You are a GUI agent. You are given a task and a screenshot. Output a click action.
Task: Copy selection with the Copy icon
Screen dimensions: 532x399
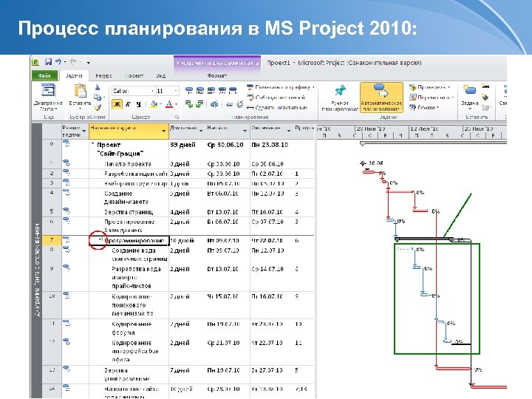[98, 98]
